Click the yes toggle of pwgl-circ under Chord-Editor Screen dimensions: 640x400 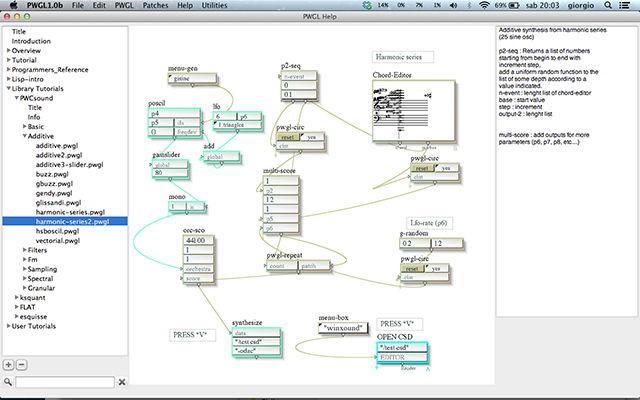(x=447, y=168)
